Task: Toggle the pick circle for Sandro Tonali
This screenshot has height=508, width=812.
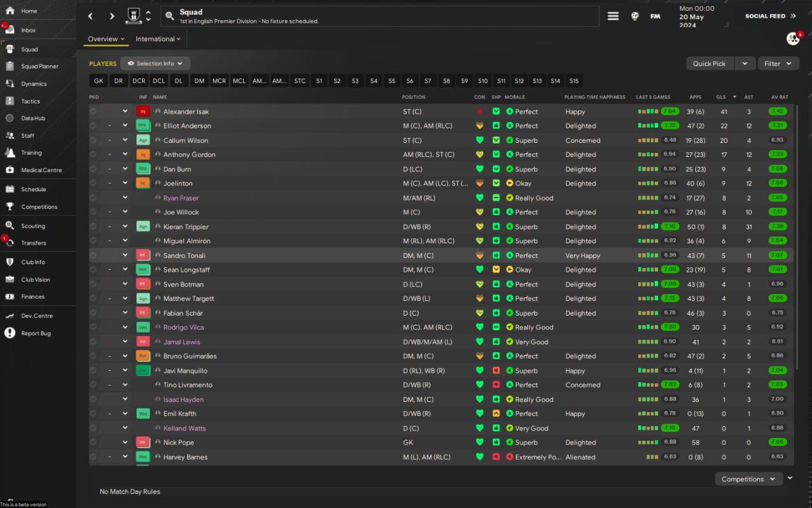Action: (93, 255)
